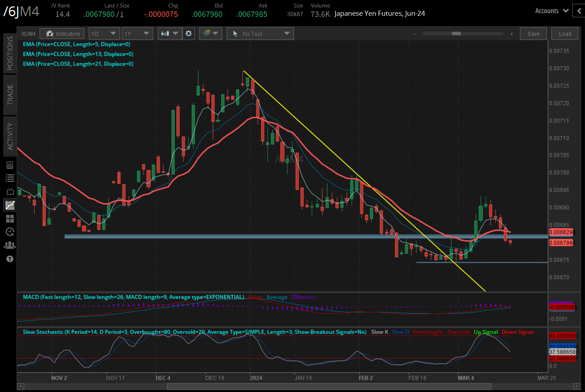Open the research book icon in sidebar
This screenshot has width=585, height=392.
(x=10, y=165)
